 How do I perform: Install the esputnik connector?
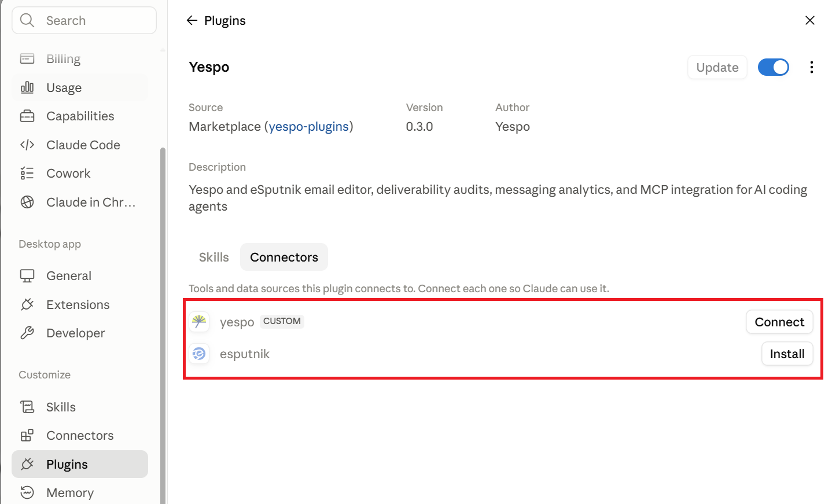tap(787, 354)
